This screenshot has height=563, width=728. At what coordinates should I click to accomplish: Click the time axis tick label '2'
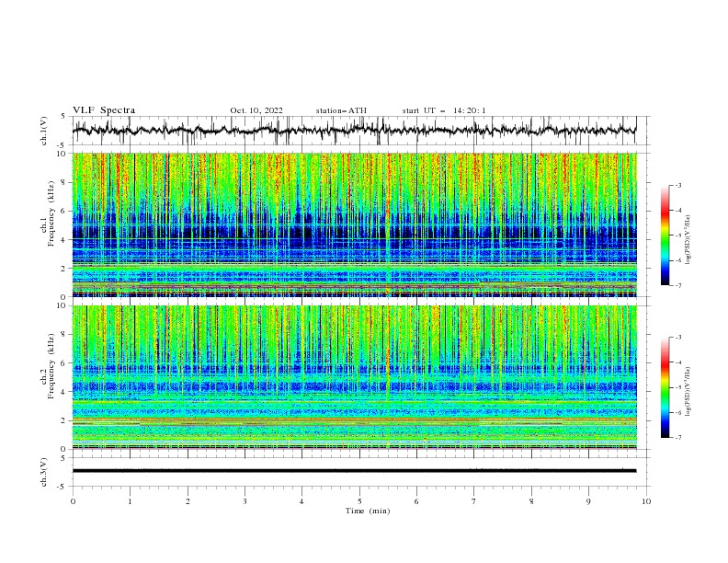tap(188, 501)
